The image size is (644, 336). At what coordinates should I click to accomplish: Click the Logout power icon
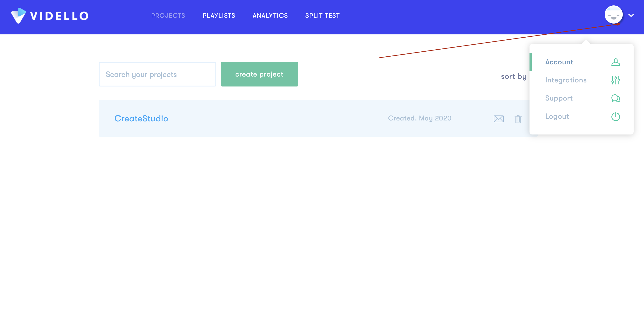click(x=615, y=116)
